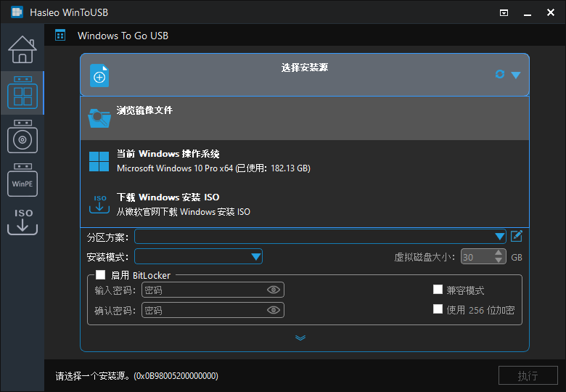This screenshot has width=566, height=392.
Task: Collapse the 选择安装源 dropdown arrow
Action: pos(516,75)
